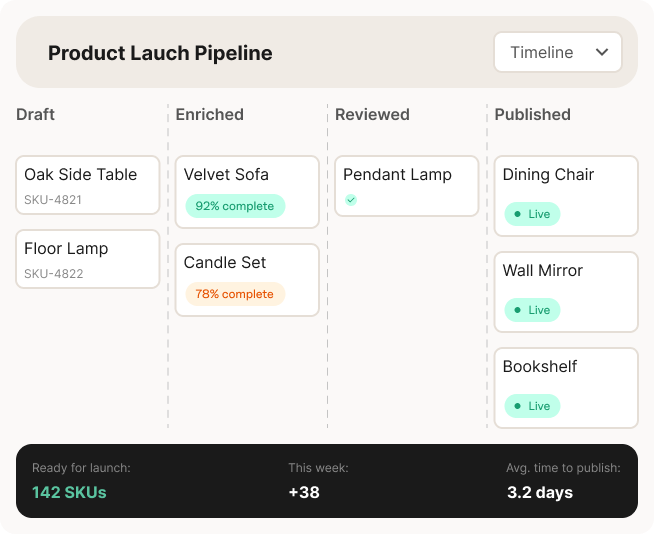Select the Published column header
The height and width of the screenshot is (534, 654).
[532, 114]
